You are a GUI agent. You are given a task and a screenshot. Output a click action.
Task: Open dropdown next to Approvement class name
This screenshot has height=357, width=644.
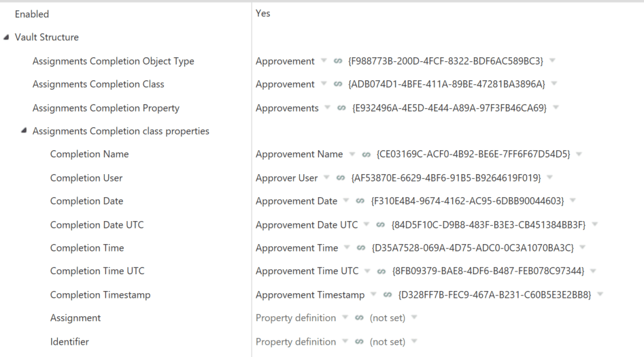coord(324,84)
